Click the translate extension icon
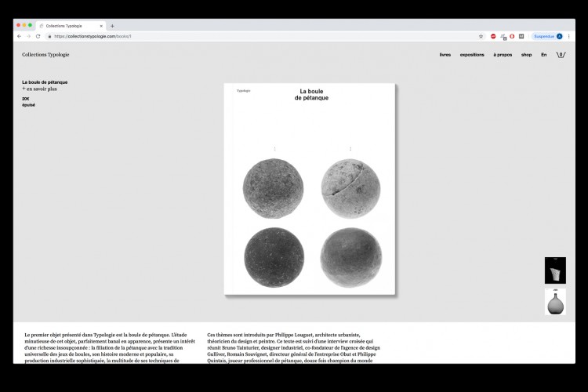The width and height of the screenshot is (588, 392). point(503,36)
